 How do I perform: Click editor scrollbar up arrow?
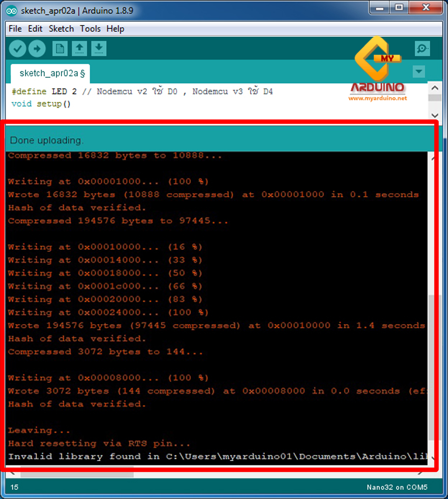click(x=435, y=88)
